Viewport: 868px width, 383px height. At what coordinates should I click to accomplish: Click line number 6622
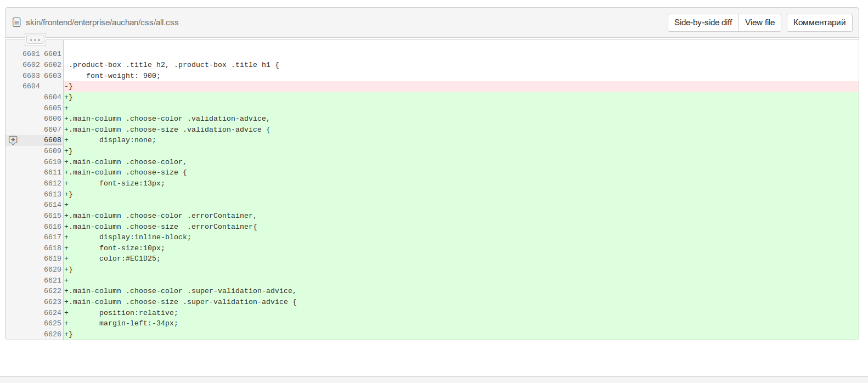(x=53, y=291)
